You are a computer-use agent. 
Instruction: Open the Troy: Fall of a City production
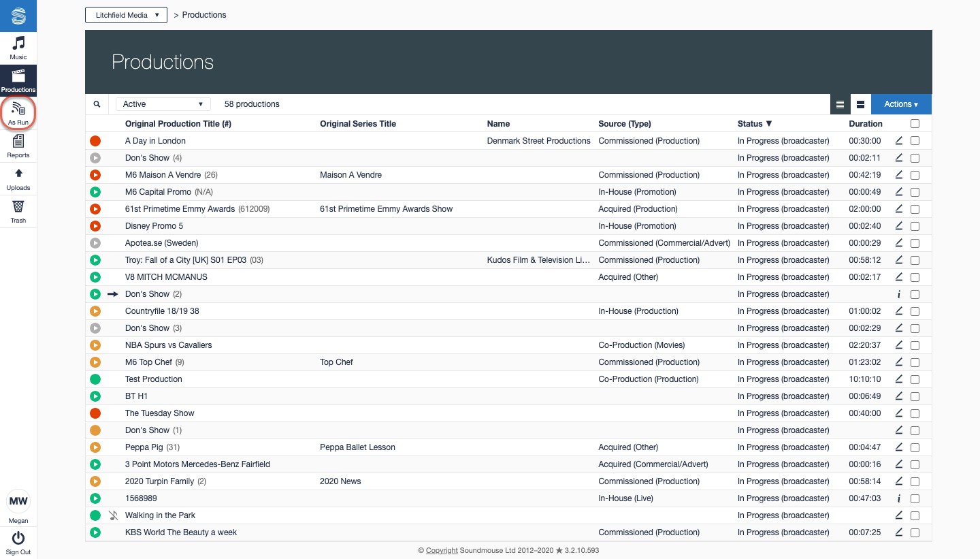click(x=186, y=260)
